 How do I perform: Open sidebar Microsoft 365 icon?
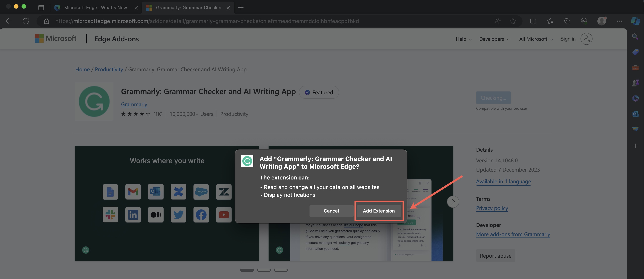(x=635, y=98)
